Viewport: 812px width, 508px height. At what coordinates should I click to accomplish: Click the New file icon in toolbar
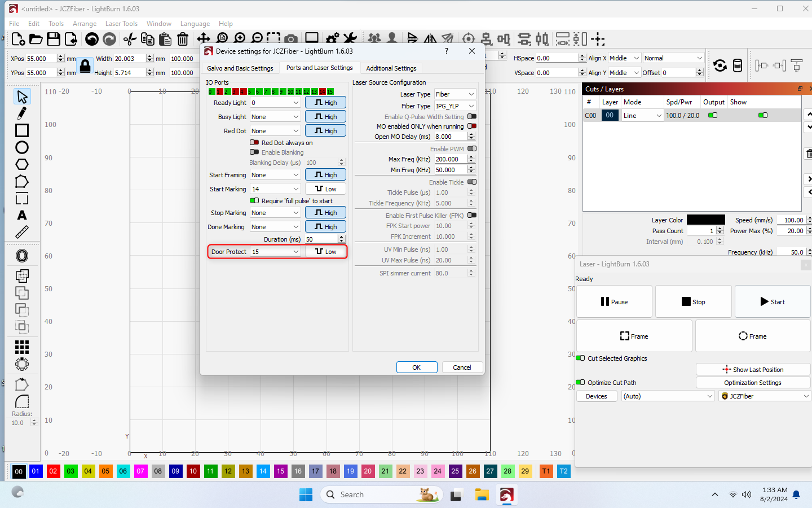tap(18, 39)
